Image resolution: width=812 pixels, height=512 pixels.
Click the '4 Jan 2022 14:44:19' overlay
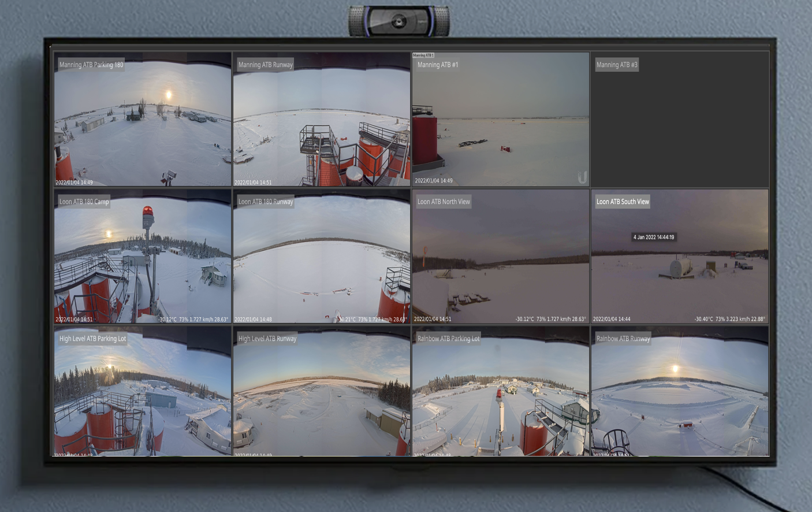pos(654,237)
